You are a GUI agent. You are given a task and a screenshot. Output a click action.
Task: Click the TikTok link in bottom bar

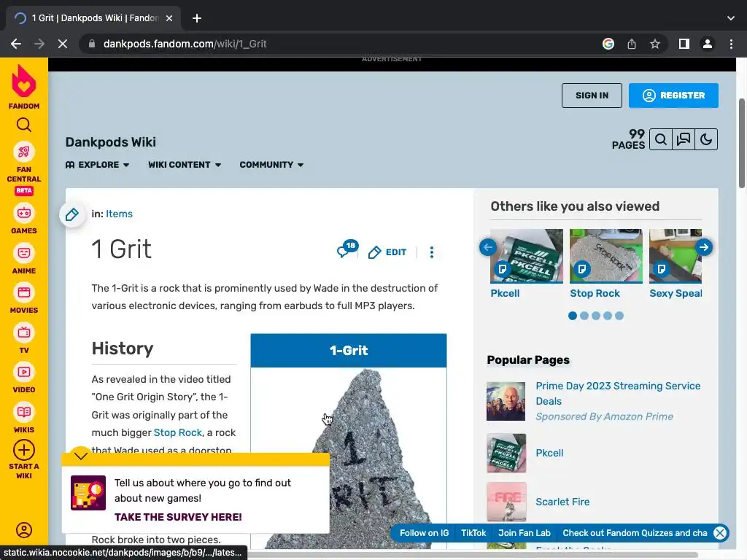pyautogui.click(x=473, y=533)
